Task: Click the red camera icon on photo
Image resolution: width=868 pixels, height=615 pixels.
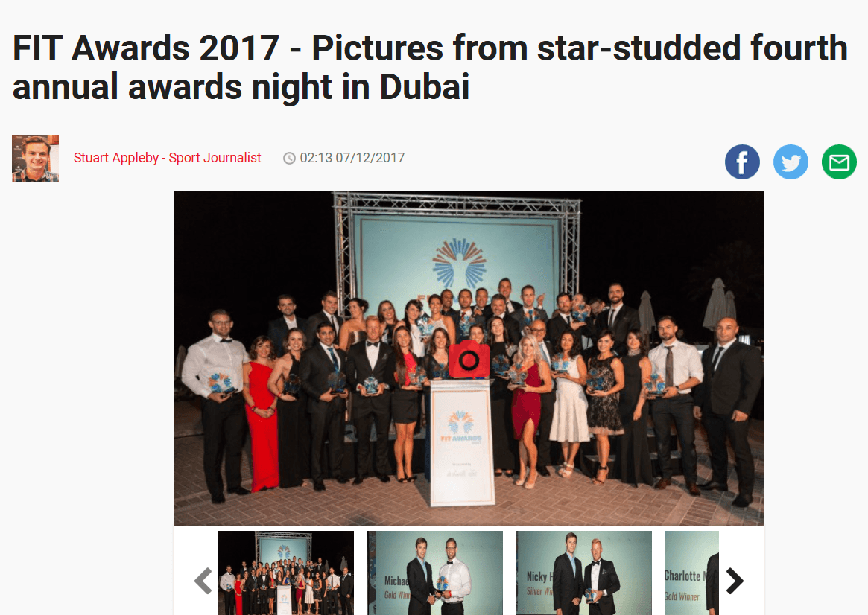Action: click(x=469, y=360)
